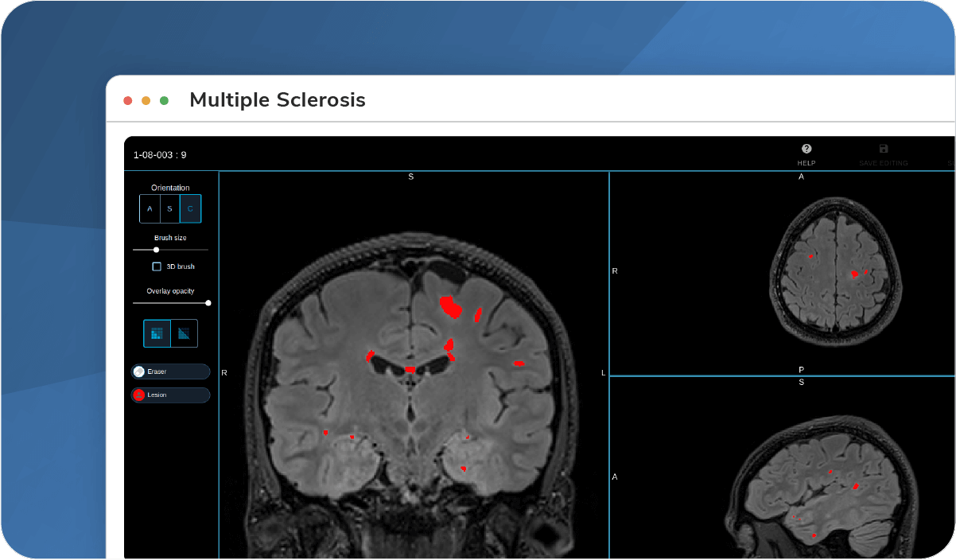Image resolution: width=956 pixels, height=560 pixels.
Task: Click the red lesion swatch icon
Action: point(139,395)
